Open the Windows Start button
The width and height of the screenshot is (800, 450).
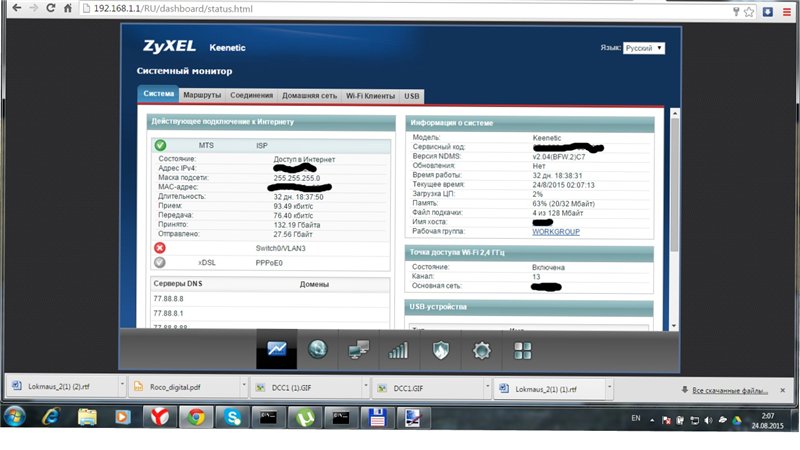coord(14,417)
